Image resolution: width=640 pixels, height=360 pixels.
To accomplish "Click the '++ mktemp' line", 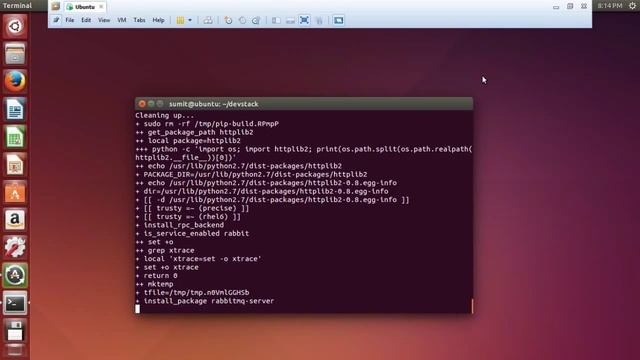I will point(154,284).
